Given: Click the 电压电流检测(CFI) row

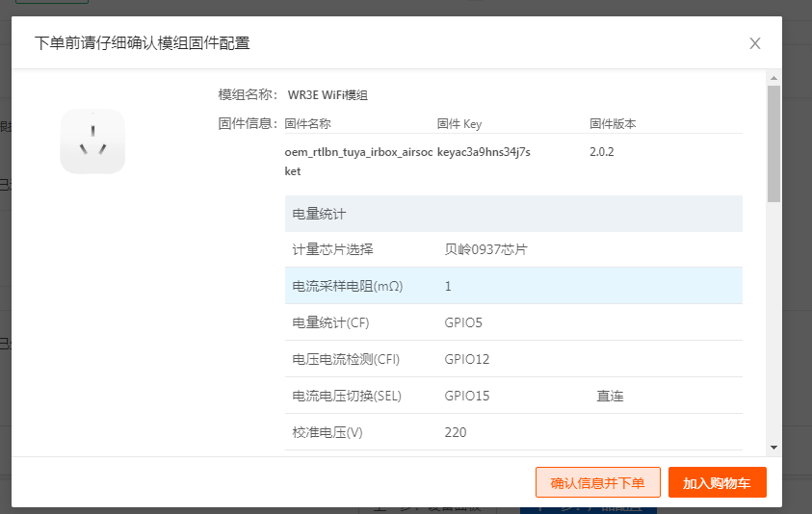Looking at the screenshot, I should pyautogui.click(x=513, y=359).
